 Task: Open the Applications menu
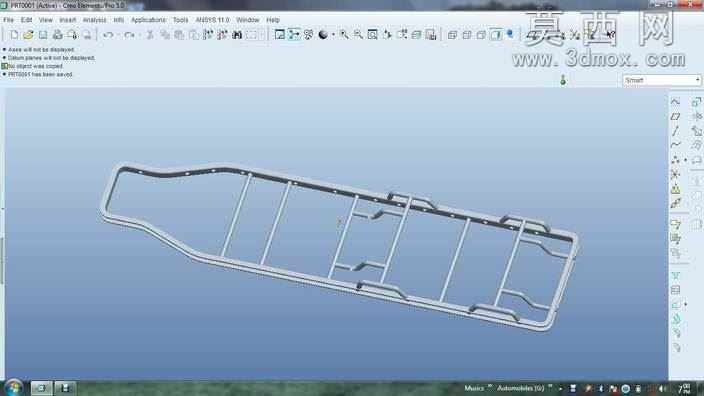(x=148, y=20)
